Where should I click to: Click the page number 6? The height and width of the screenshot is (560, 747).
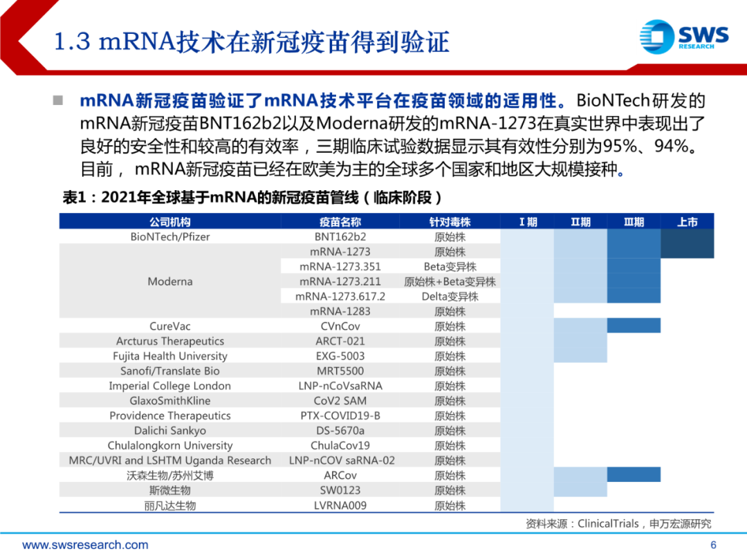(x=713, y=545)
